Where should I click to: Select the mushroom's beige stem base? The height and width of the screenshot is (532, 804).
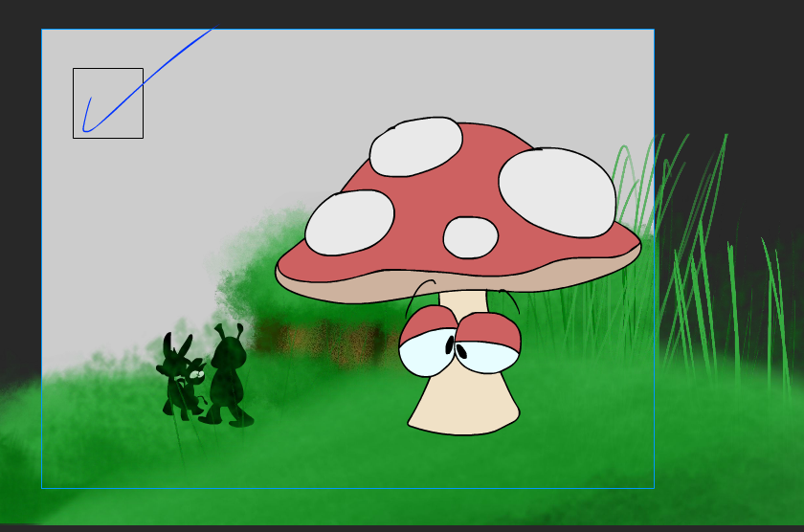(x=464, y=405)
